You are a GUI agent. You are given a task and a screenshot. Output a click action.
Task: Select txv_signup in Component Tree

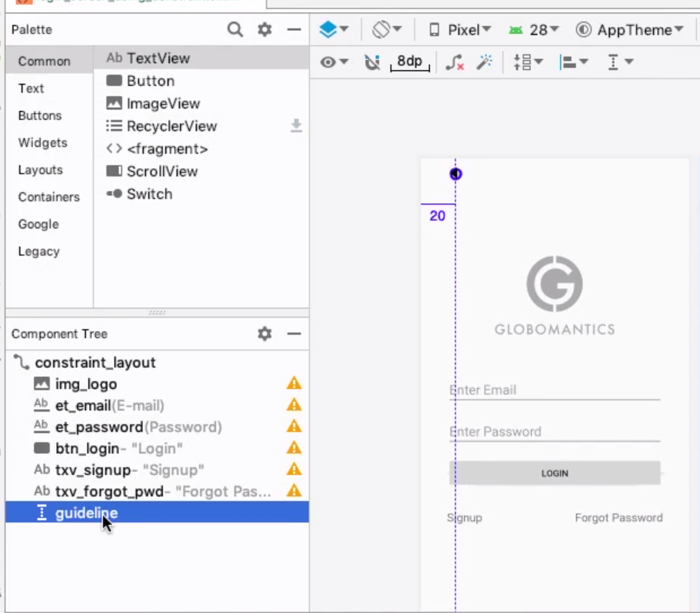[157, 470]
